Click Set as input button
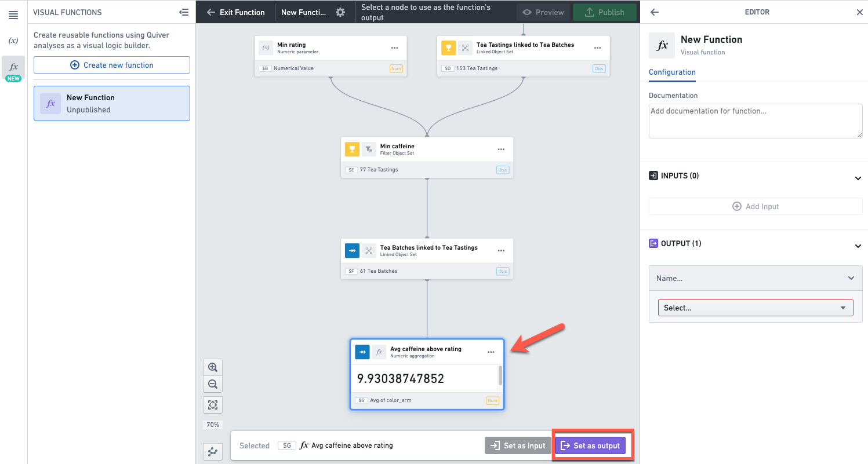The image size is (868, 464). 518,445
